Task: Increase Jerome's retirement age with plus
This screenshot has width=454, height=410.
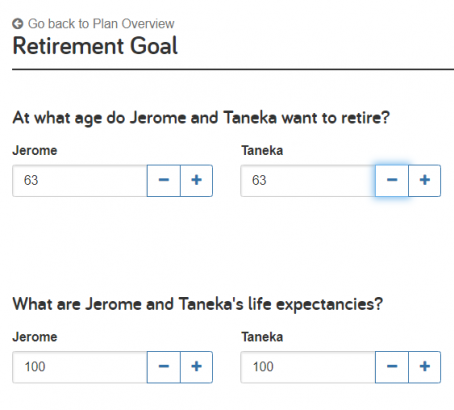Action: (196, 180)
